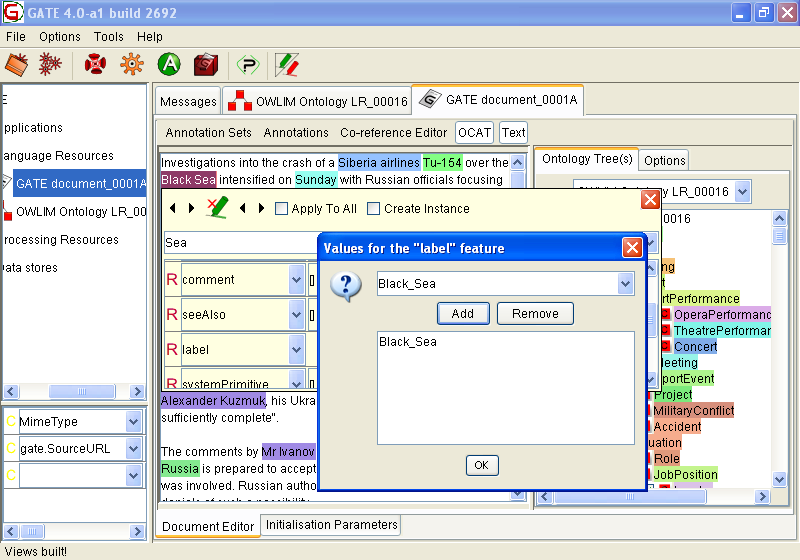Click the two red gears application icon

point(49,65)
